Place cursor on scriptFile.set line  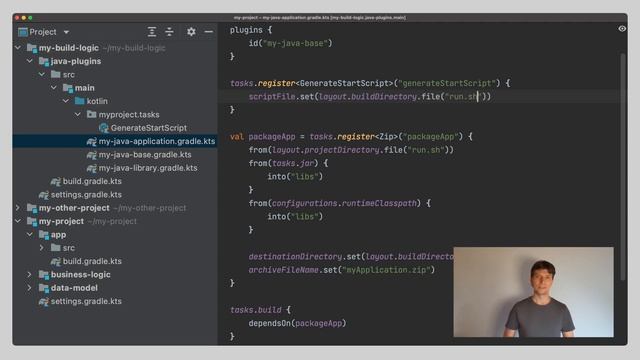pos(369,97)
